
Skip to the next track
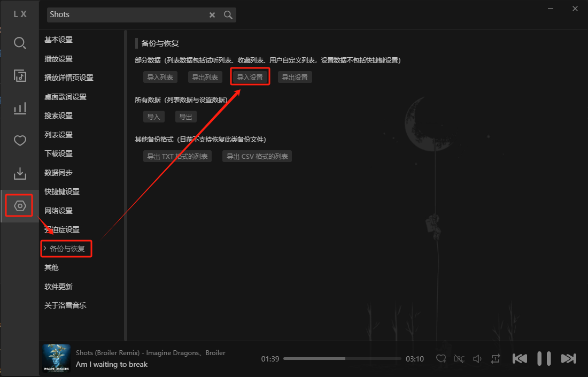(x=568, y=358)
